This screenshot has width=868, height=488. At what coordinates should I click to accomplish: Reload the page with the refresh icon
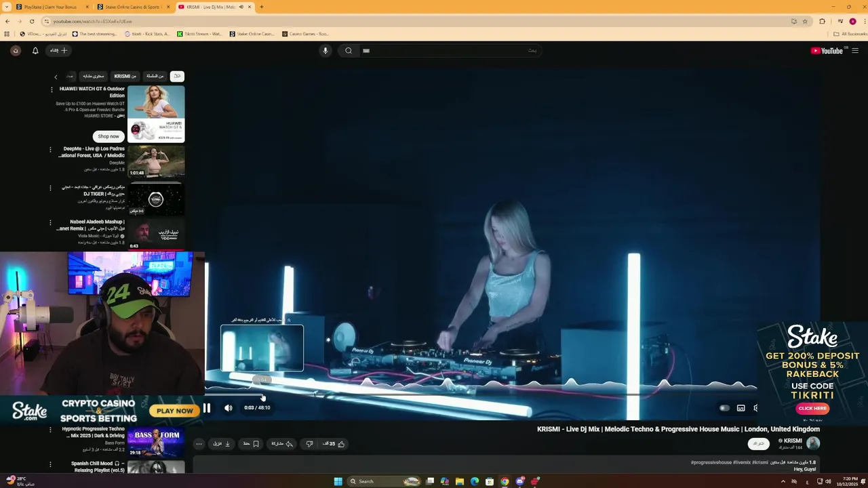tap(32, 22)
